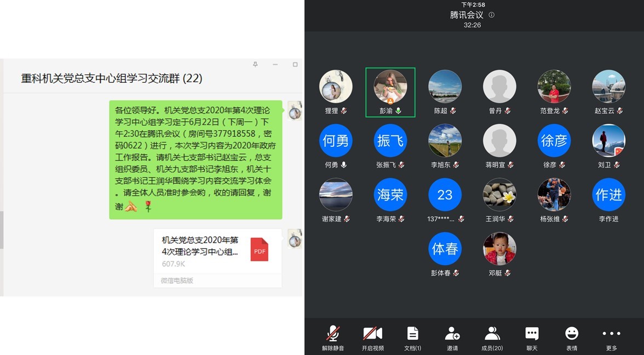Click sender avatar beside the green message
The height and width of the screenshot is (355, 644).
coord(295,111)
